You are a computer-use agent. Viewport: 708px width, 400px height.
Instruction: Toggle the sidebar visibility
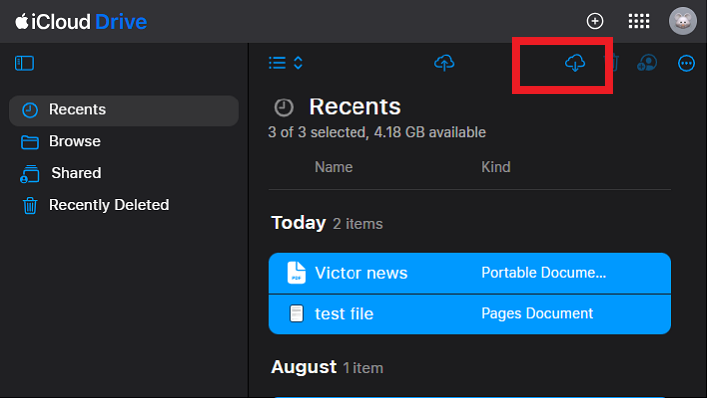pyautogui.click(x=25, y=63)
